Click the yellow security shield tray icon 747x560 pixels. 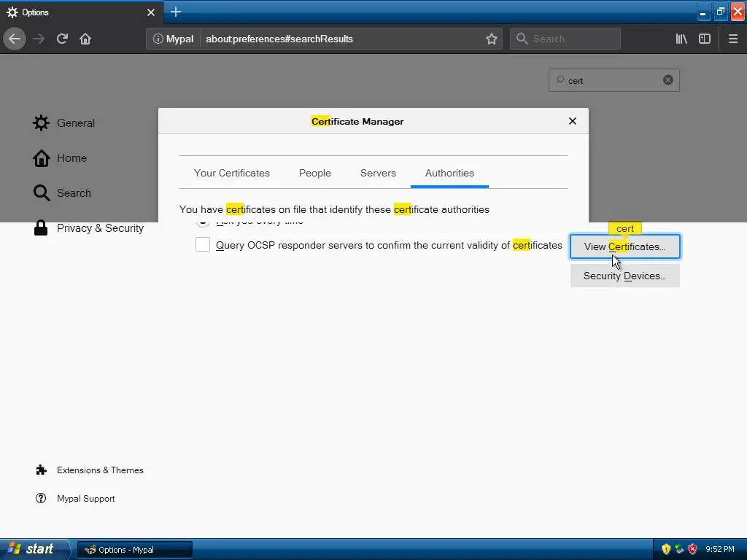[666, 549]
